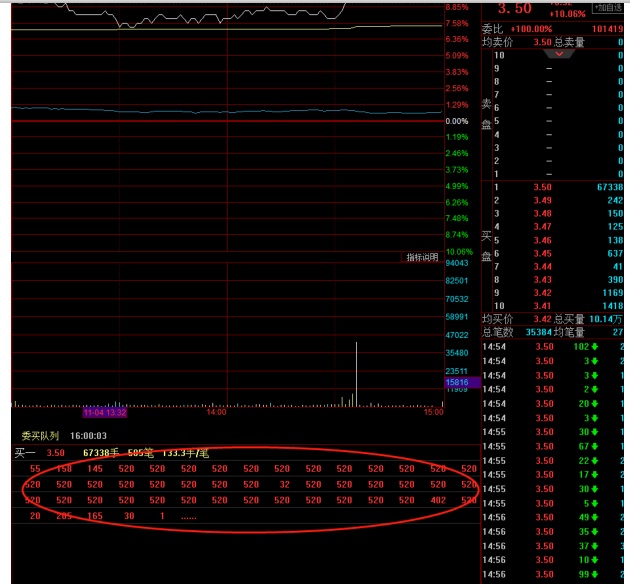Click the 14:00 time axis label
Screen dimensions: 630x588
coord(216,412)
